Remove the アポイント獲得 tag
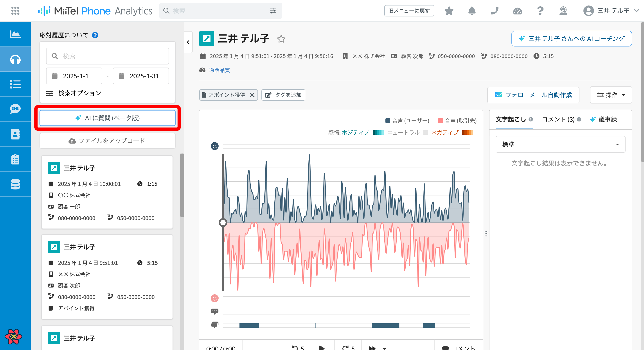644x350 pixels. (x=252, y=95)
